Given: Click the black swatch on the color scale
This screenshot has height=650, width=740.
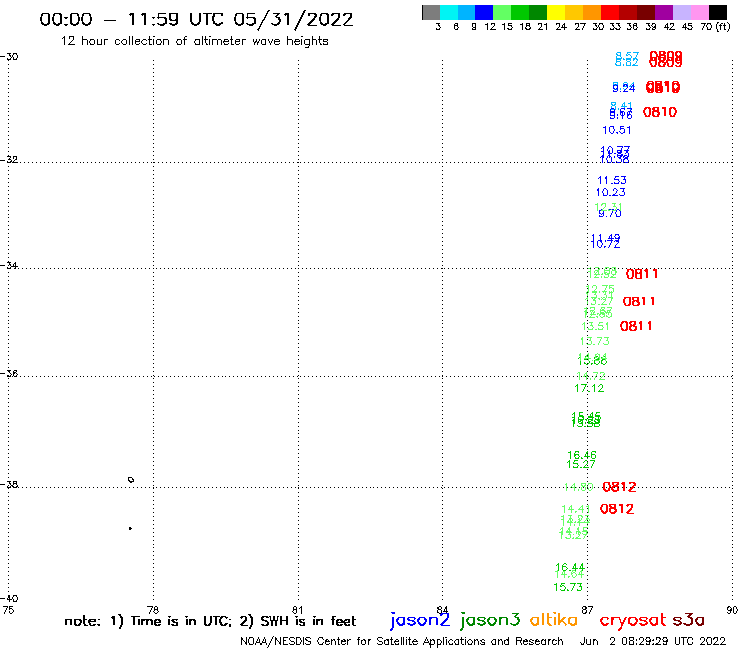Looking at the screenshot, I should (x=718, y=12).
